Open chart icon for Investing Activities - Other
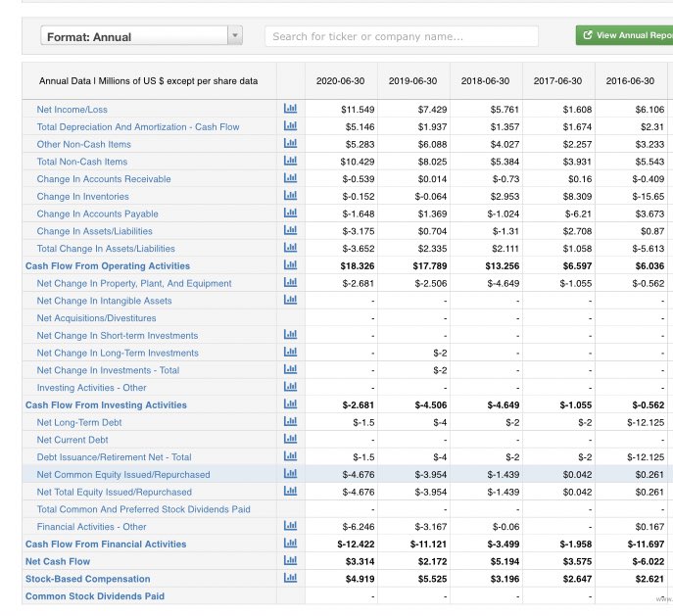Viewport: 673px width, 616px height. (x=290, y=387)
